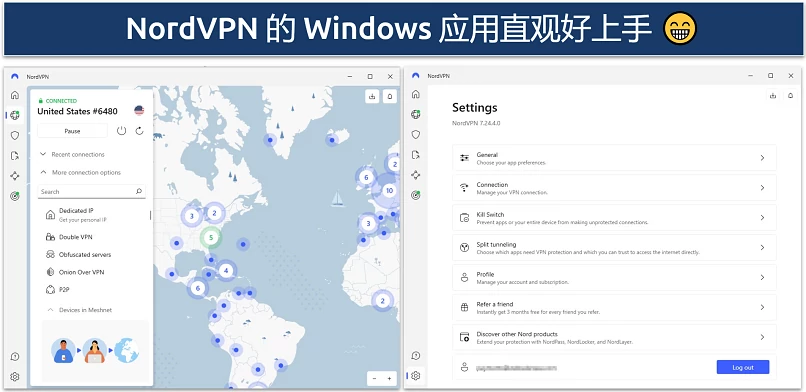Open help icon in Settings window sidebar
The height and width of the screenshot is (392, 806).
[416, 356]
